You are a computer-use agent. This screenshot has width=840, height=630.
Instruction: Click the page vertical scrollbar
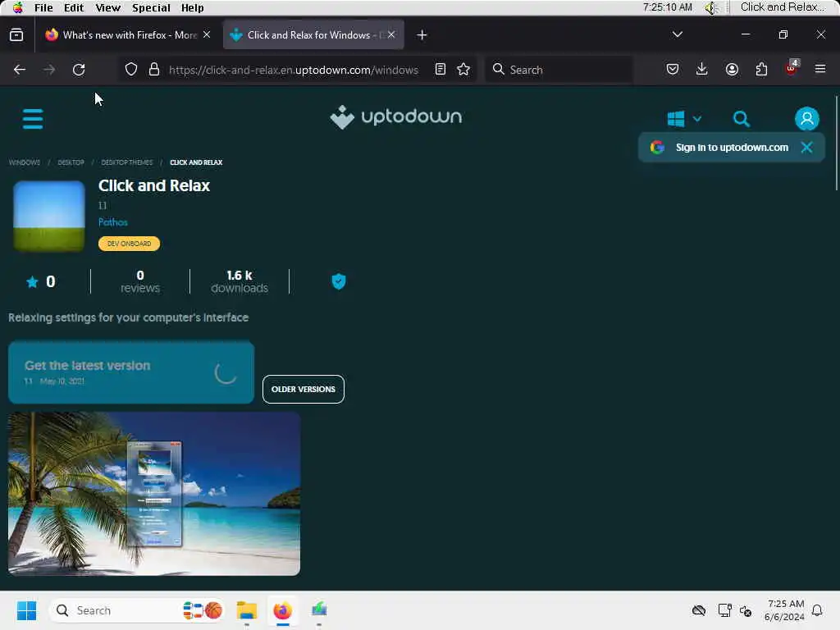point(836,143)
